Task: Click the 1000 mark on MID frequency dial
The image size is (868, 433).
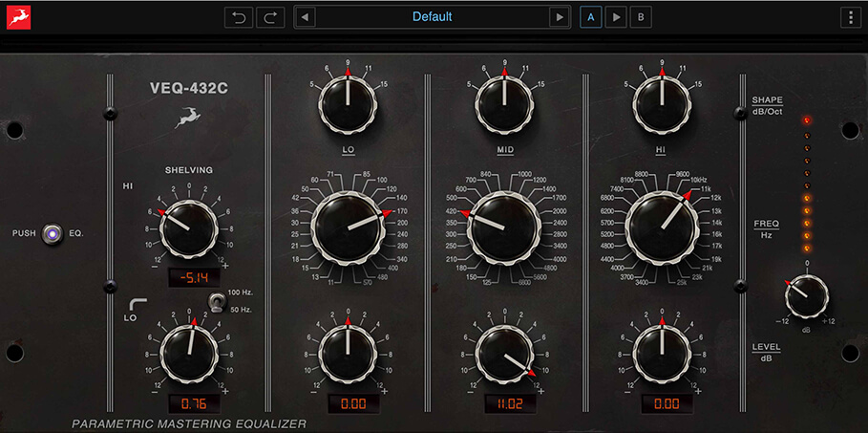Action: [x=525, y=174]
